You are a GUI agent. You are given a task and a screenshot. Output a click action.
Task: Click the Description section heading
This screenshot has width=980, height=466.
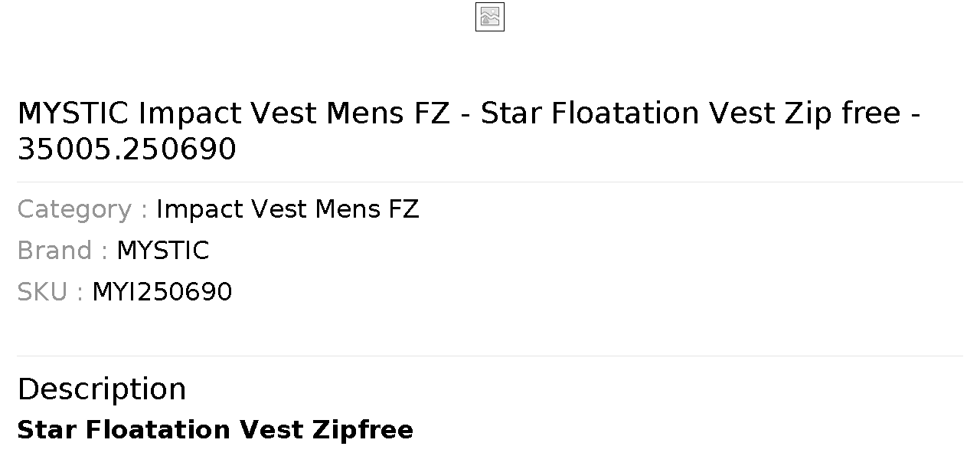(x=101, y=389)
